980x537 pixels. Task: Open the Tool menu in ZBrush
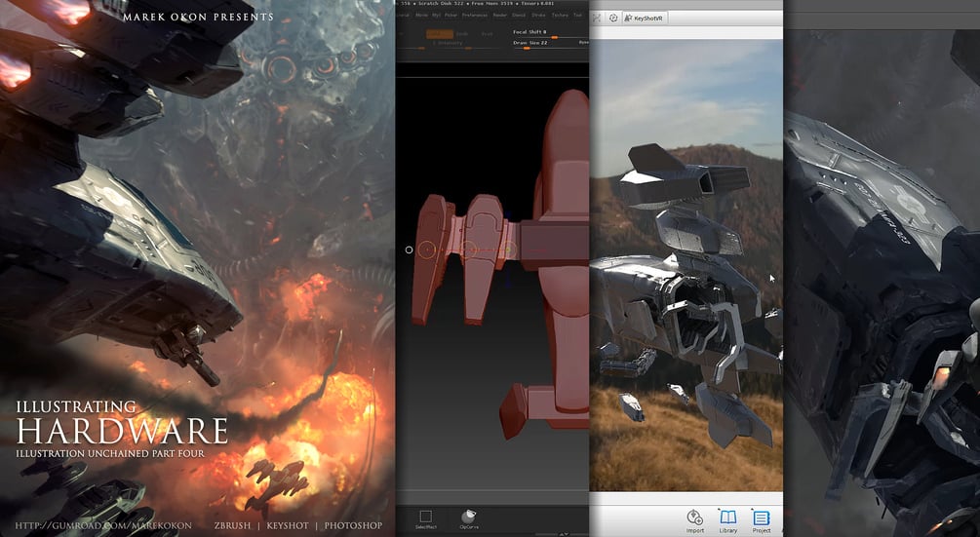pyautogui.click(x=578, y=15)
